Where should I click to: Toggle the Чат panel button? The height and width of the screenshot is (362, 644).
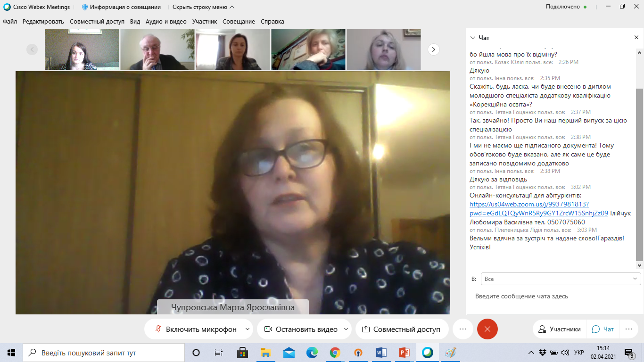[603, 329]
